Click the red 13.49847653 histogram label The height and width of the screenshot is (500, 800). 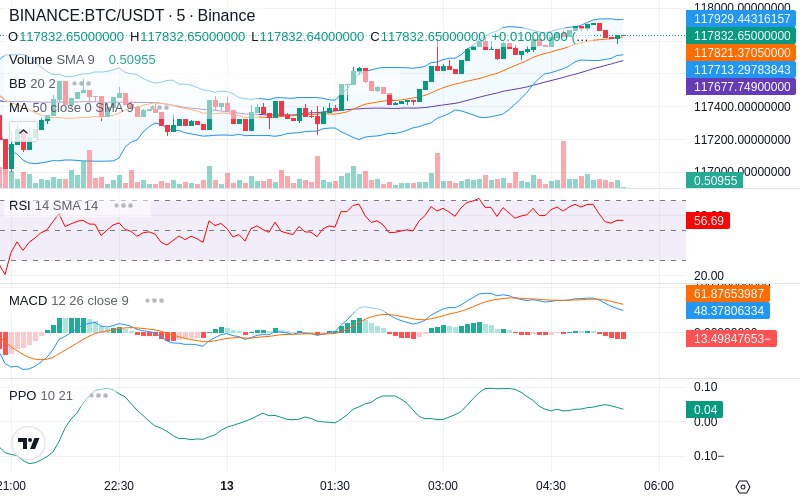(731, 339)
